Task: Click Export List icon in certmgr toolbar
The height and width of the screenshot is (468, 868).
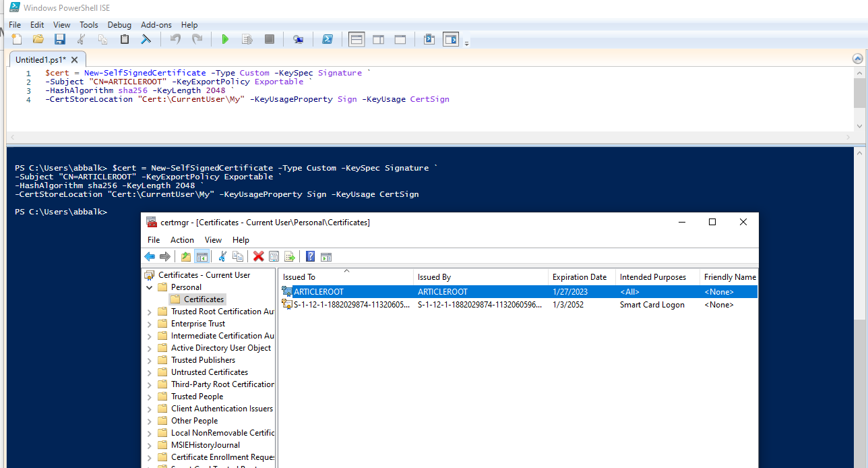Action: coord(290,256)
